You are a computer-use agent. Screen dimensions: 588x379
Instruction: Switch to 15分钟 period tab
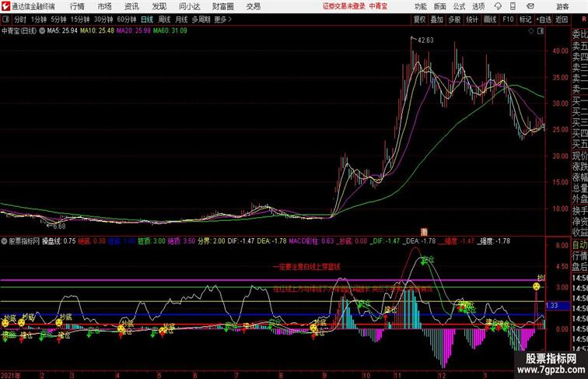80,19
